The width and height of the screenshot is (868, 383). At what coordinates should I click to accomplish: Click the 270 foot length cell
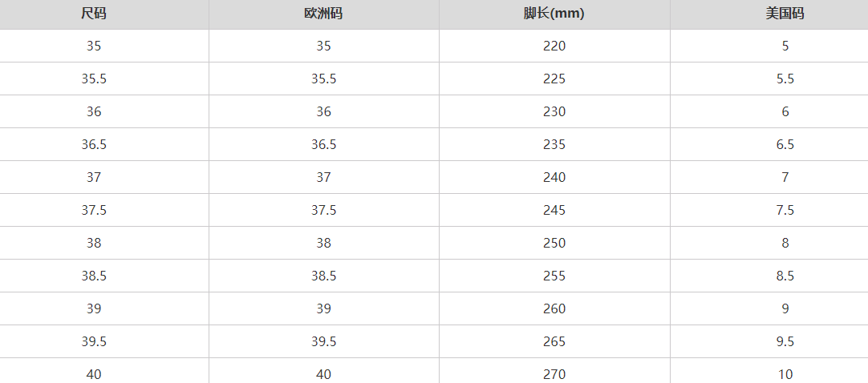coord(554,373)
